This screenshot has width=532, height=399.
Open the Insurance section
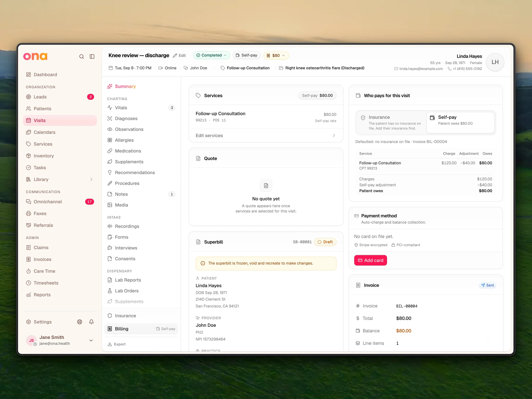pos(141,316)
